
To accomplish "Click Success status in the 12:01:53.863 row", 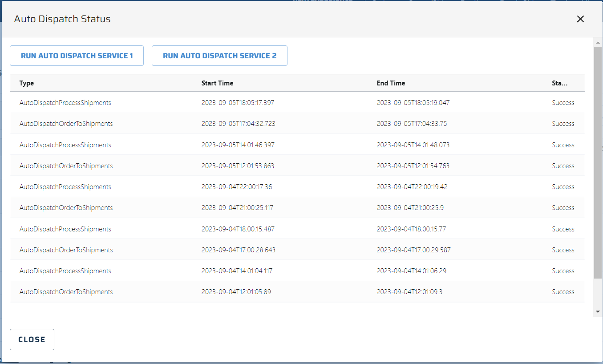I will pyautogui.click(x=563, y=166).
